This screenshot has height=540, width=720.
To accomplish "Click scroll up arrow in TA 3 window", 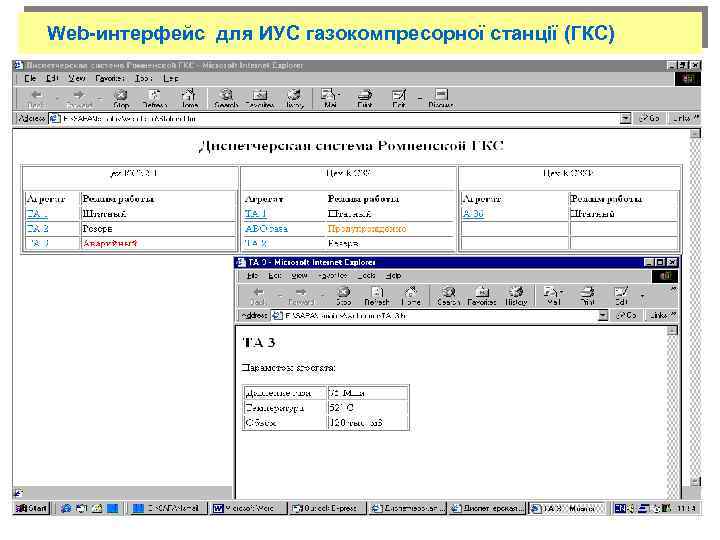I will 672,331.
